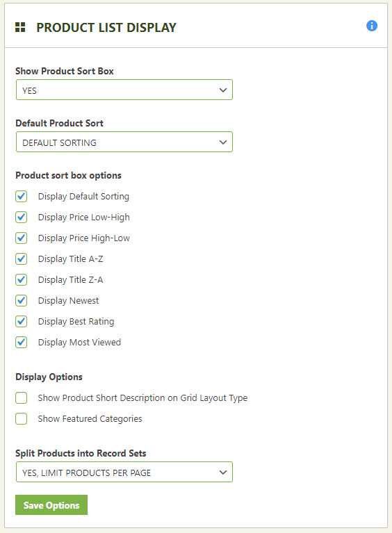
Task: Uncheck Display Title A-Z
Action: tap(21, 259)
